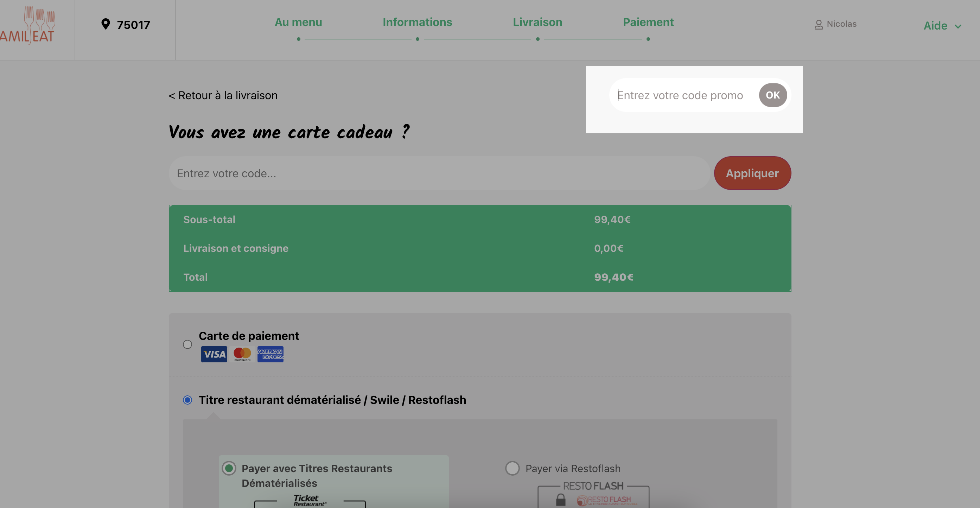Click the location pin icon
This screenshot has height=508, width=980.
(x=106, y=24)
